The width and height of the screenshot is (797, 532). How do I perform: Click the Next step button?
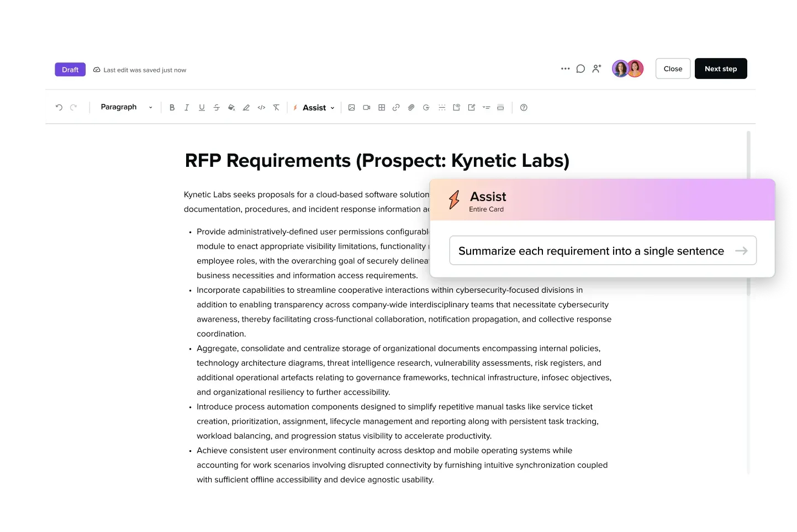pyautogui.click(x=721, y=69)
